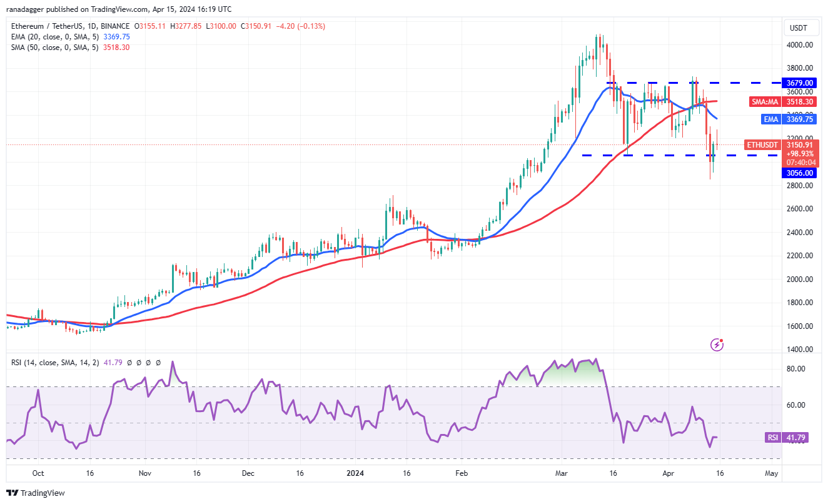This screenshot has height=504, width=828.
Task: Click the TradingView wordmark text
Action: click(x=43, y=493)
